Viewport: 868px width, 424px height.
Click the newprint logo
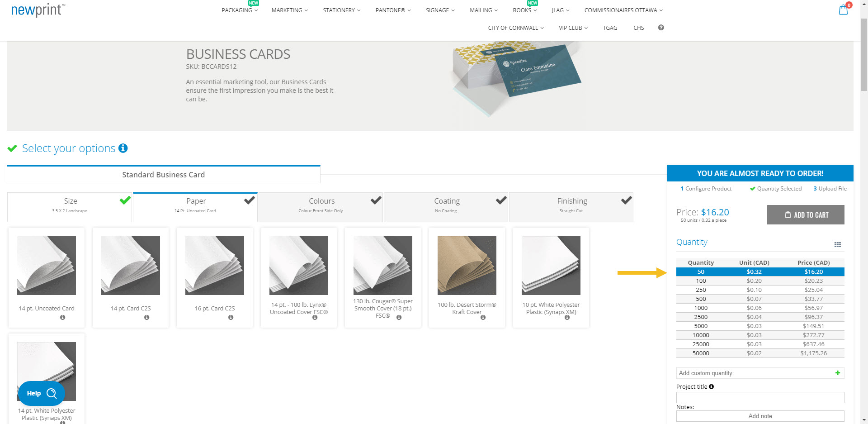click(x=38, y=10)
